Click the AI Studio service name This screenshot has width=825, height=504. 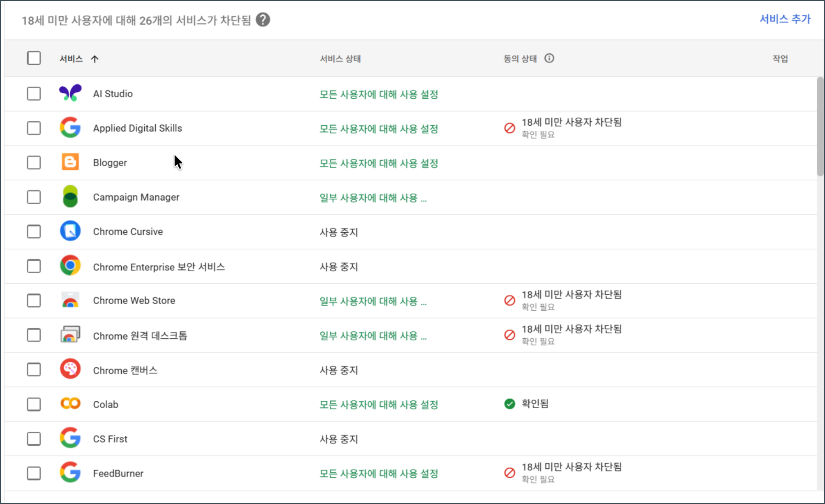pos(113,94)
